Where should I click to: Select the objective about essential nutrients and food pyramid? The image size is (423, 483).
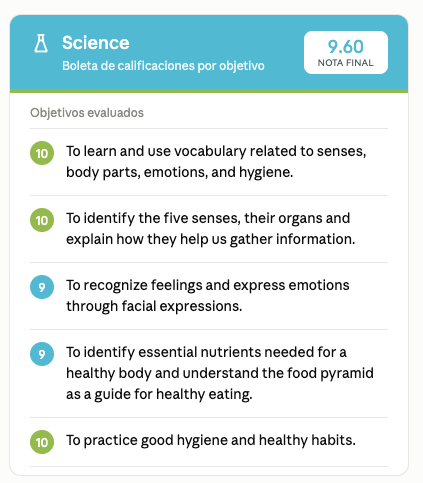(x=209, y=373)
